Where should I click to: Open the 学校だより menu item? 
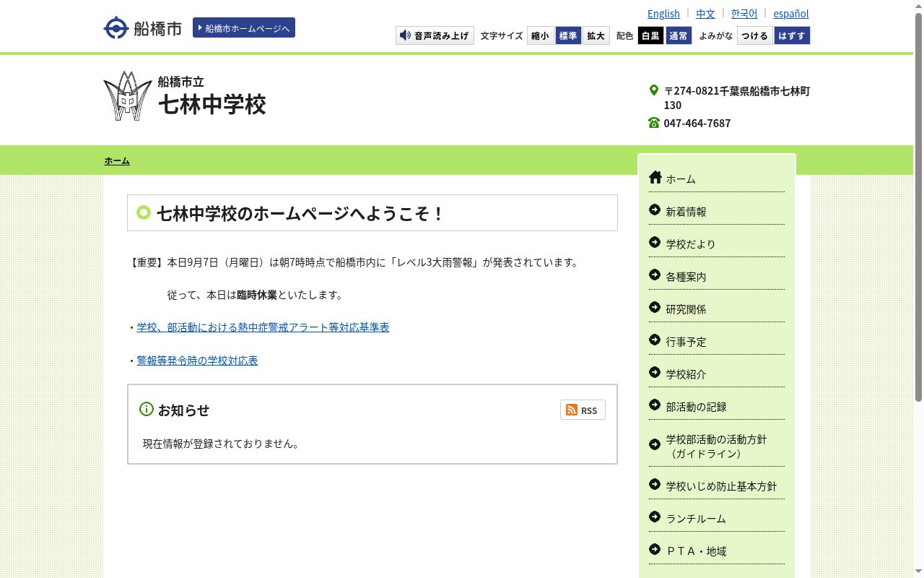tap(691, 244)
